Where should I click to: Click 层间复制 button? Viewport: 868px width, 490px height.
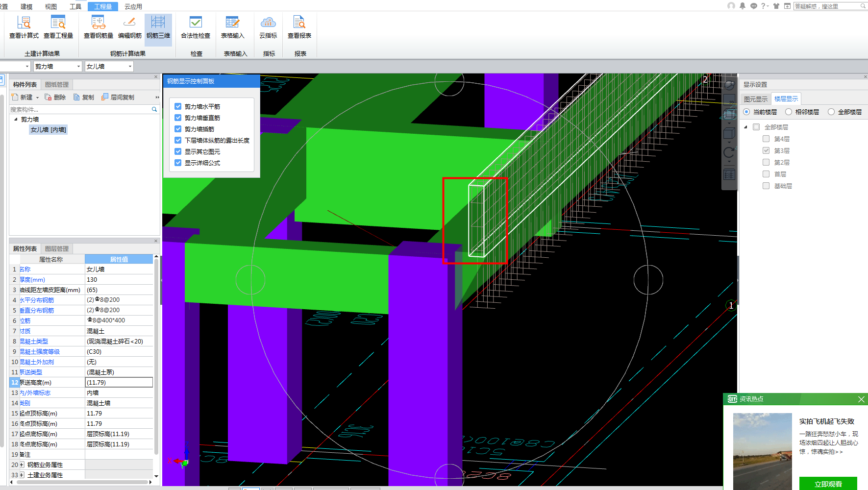pos(118,98)
